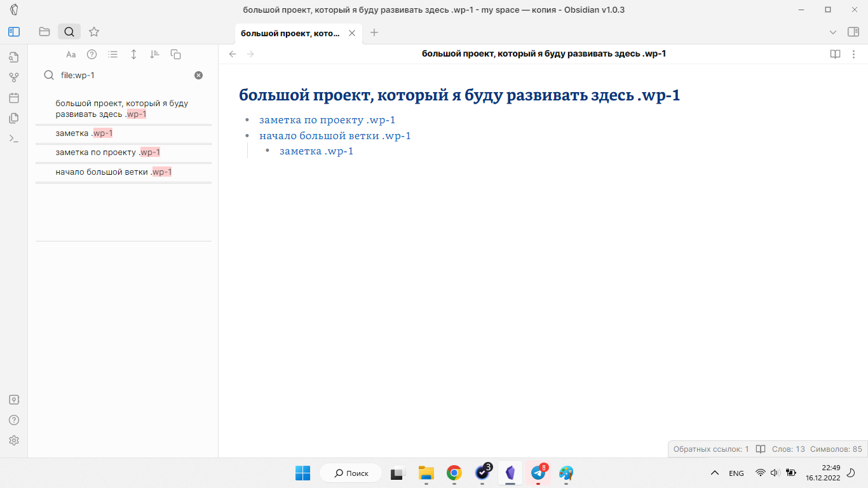868x488 pixels.
Task: Open the tasks app with badge 3
Action: 482,473
